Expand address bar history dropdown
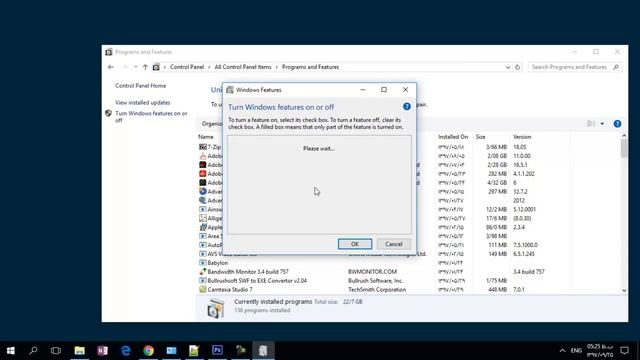The image size is (640, 360). click(x=507, y=67)
